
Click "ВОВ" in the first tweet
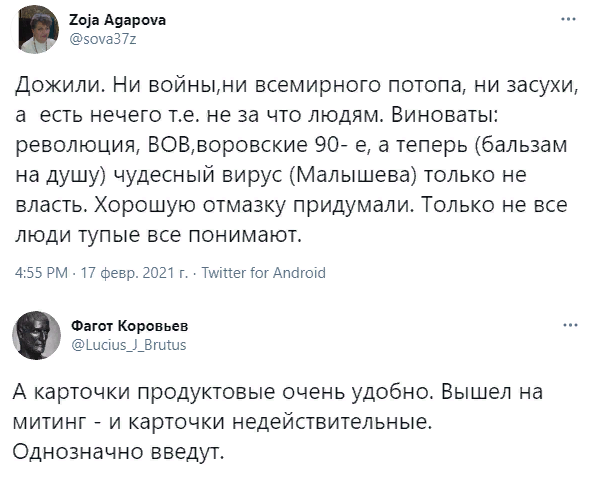[x=167, y=147]
